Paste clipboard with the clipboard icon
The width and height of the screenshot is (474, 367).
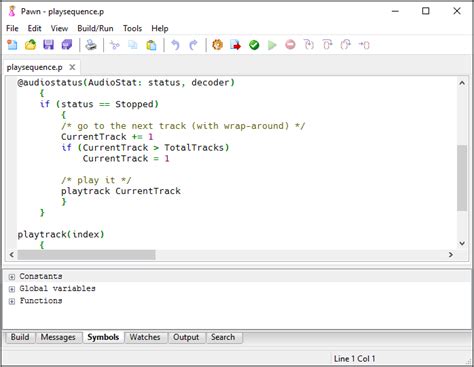coord(151,45)
